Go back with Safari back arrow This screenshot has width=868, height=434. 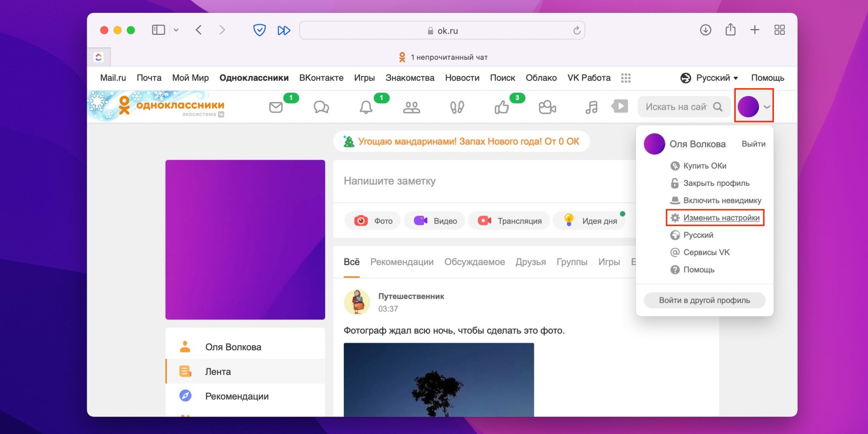tap(198, 30)
